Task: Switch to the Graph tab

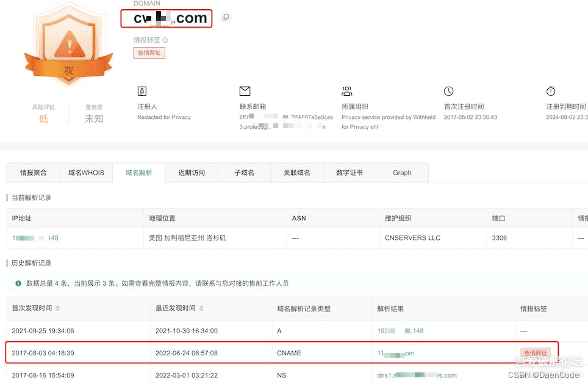Action: 402,173
